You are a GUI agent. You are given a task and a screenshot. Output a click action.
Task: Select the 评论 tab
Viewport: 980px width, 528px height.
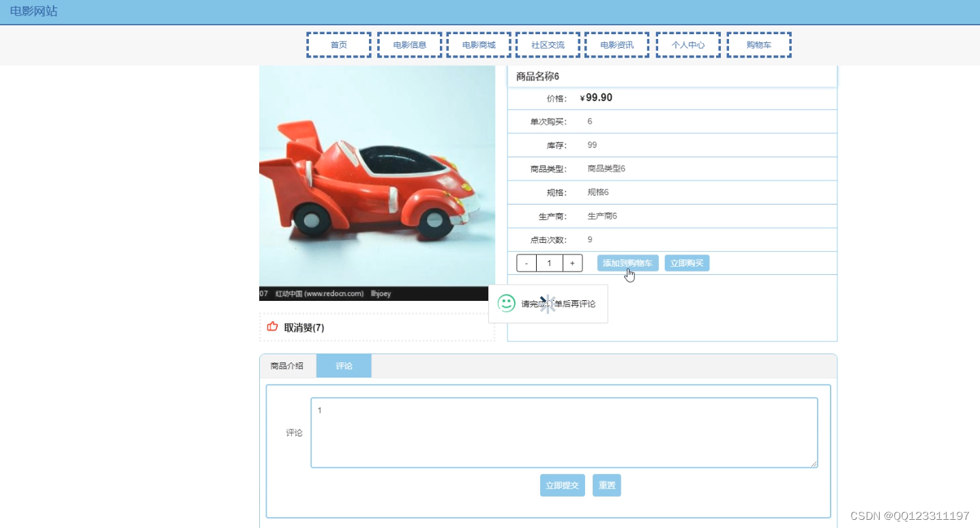[344, 366]
